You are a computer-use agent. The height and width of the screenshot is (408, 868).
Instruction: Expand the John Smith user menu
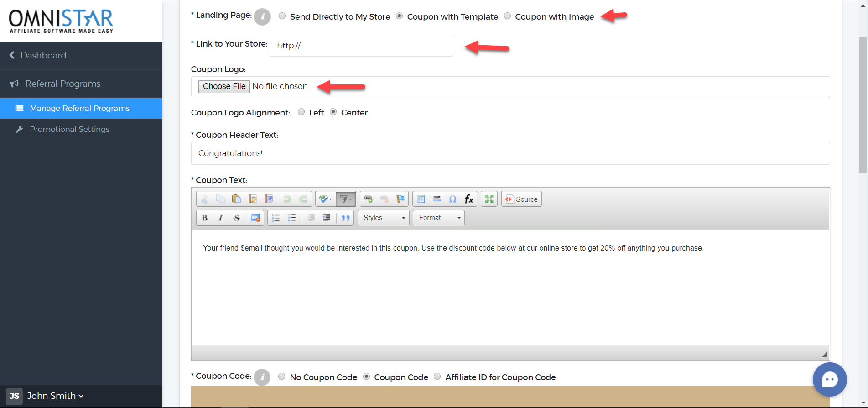click(55, 396)
